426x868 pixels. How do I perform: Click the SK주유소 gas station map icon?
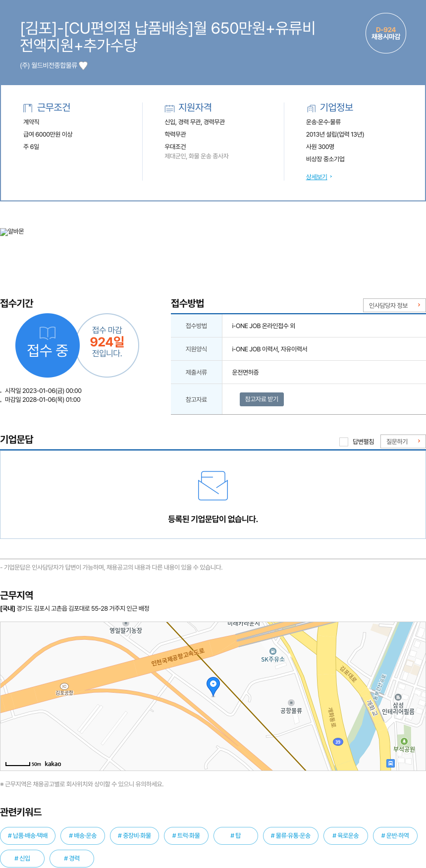coord(272,651)
